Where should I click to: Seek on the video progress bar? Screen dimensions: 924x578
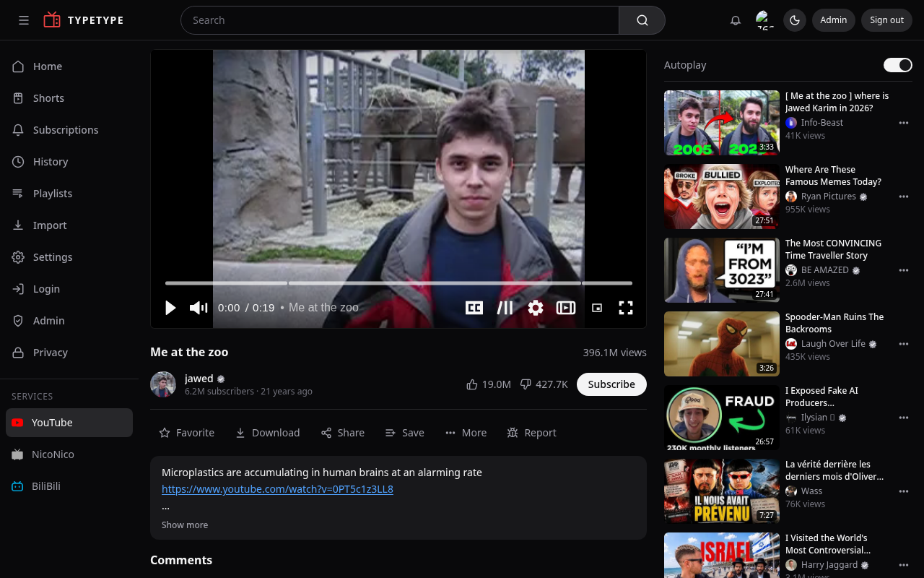coord(398,283)
